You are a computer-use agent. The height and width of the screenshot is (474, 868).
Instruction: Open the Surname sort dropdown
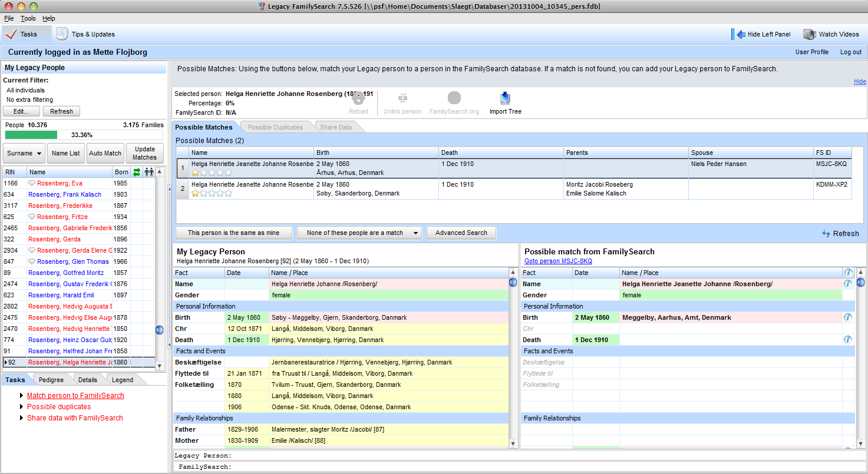24,153
